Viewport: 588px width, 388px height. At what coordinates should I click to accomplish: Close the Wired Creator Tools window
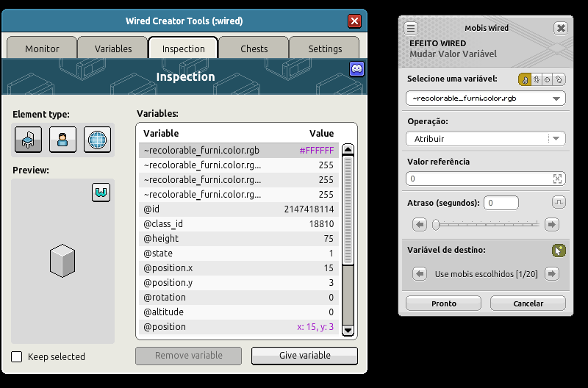pos(354,21)
